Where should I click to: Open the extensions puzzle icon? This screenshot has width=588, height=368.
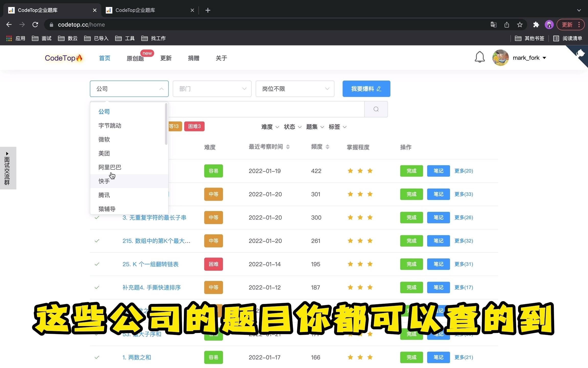pyautogui.click(x=536, y=25)
